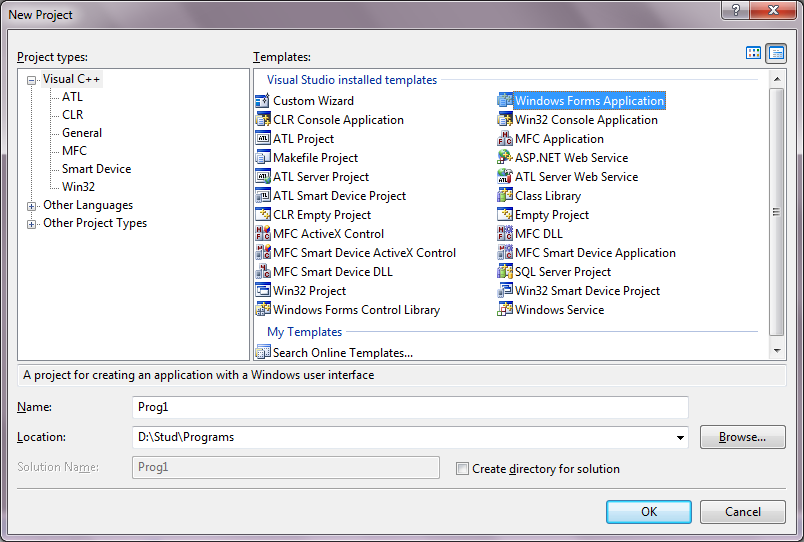804x542 pixels.
Task: Click the MFC Smart Device ActiveX Control icon
Action: (263, 252)
